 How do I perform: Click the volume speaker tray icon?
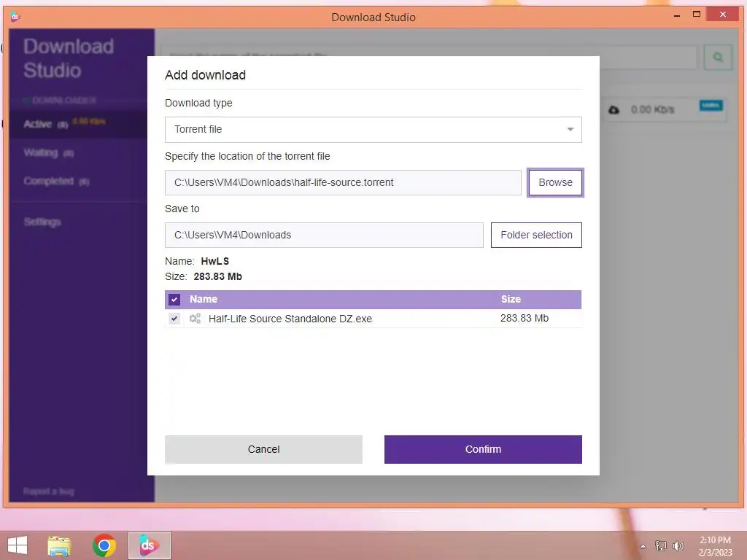pos(678,545)
